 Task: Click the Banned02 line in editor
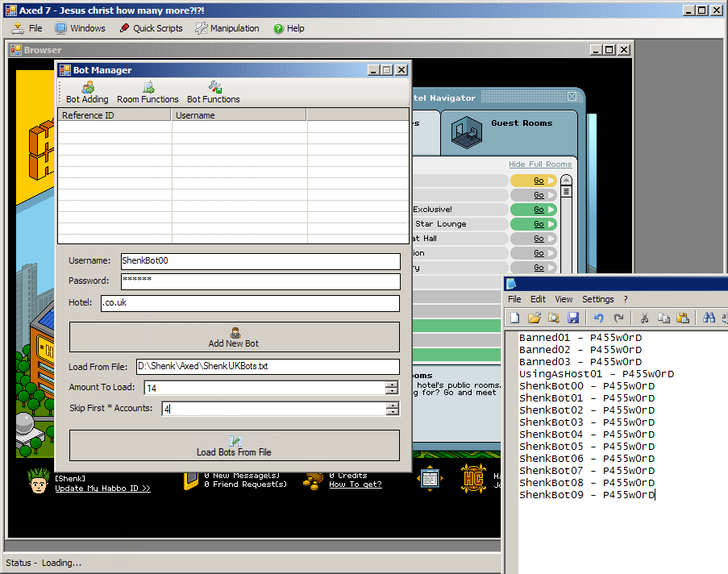coord(580,350)
